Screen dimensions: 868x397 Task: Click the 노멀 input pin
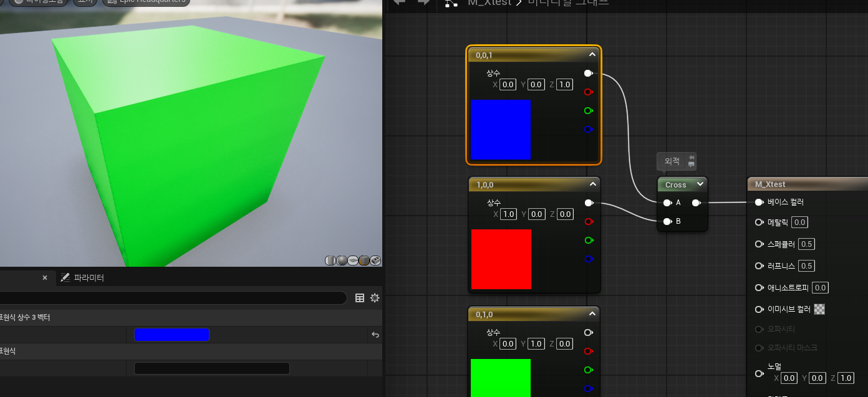click(759, 374)
